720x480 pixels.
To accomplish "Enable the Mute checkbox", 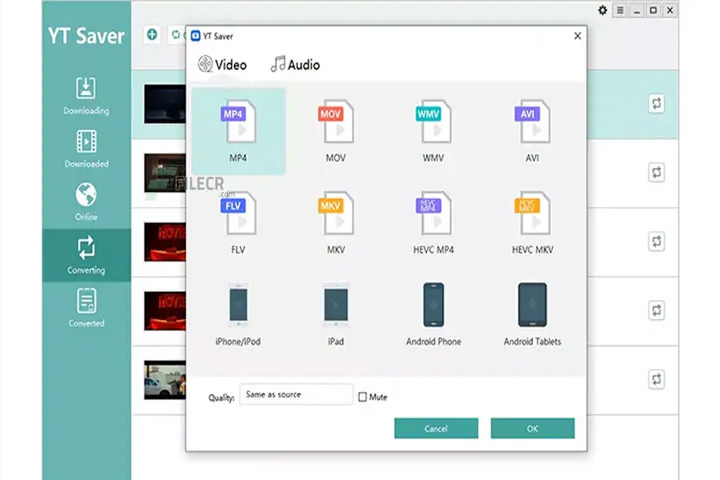I will coord(362,397).
